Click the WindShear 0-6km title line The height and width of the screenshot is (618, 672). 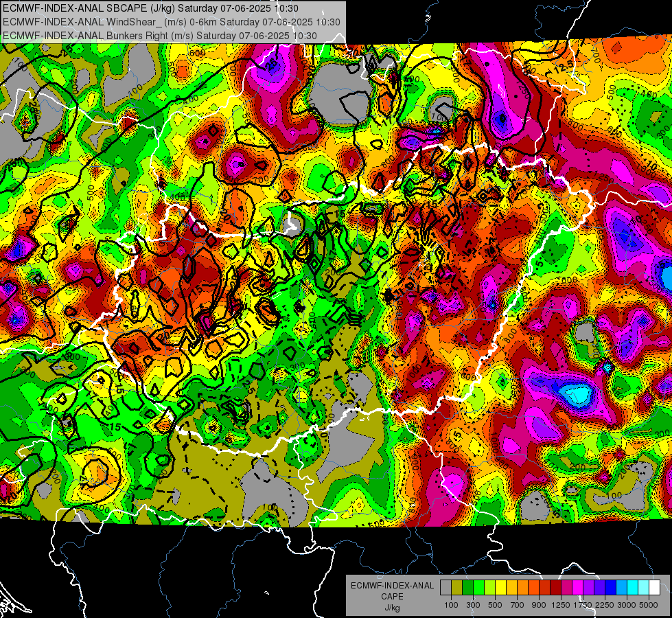172,22
